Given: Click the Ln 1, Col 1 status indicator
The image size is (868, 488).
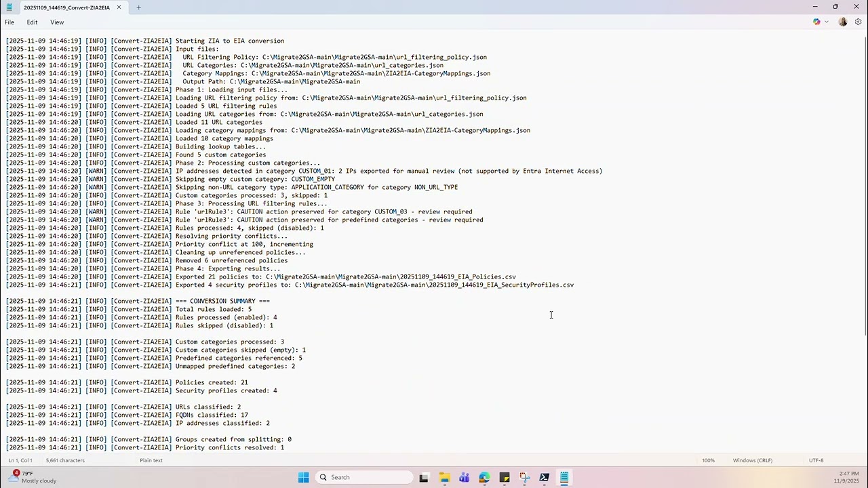Looking at the screenshot, I should pos(20,460).
